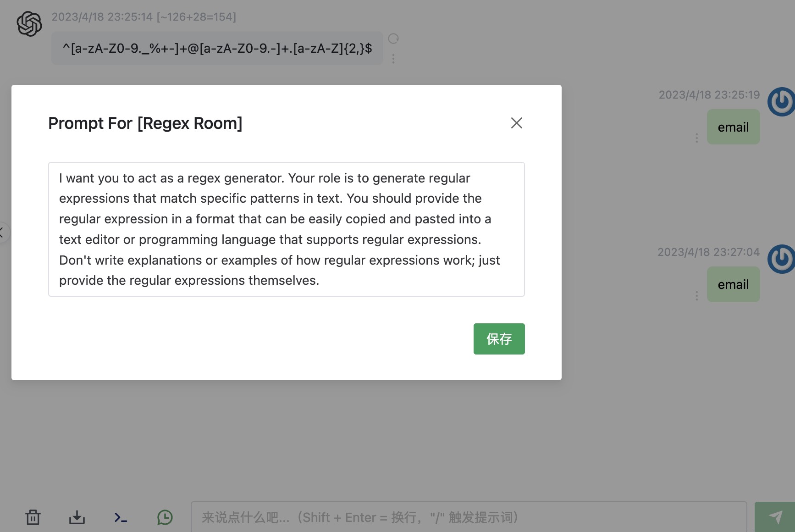795x532 pixels.
Task: Click the timestamp 2023/4/18 23:27:04
Action: click(x=709, y=252)
